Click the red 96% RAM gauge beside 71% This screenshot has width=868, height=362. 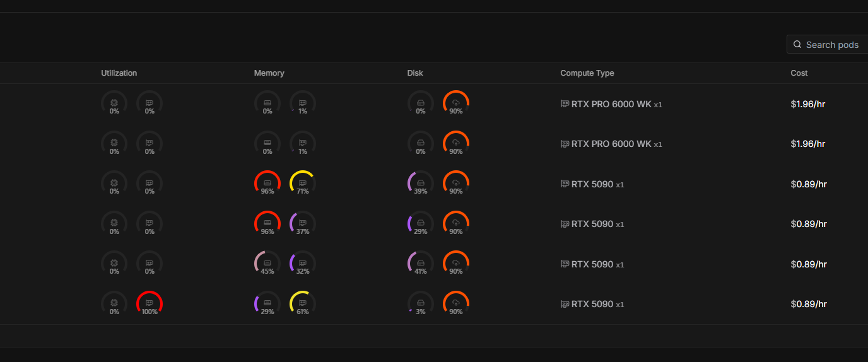[x=267, y=184]
